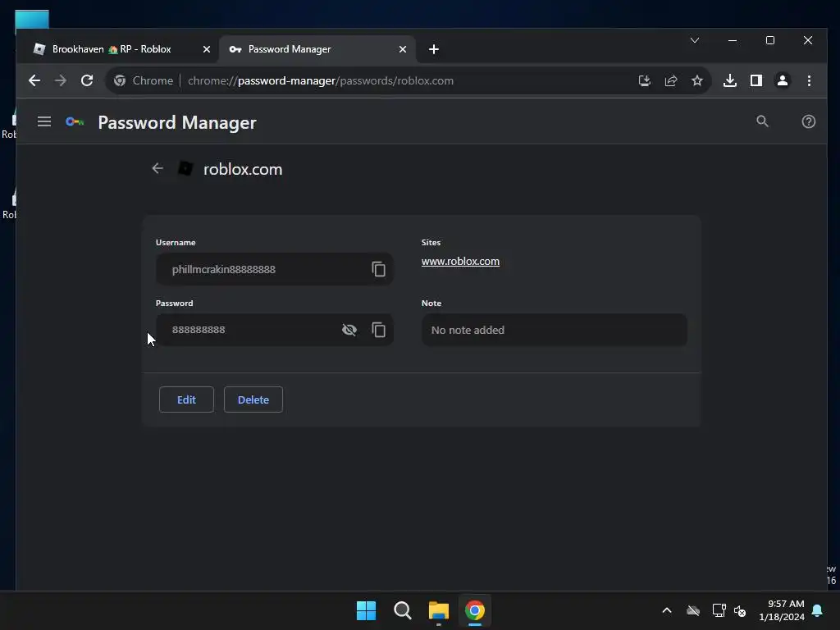Screen dimensions: 840x630
Task: Open the Password Manager hamburger menu
Action: coord(44,121)
